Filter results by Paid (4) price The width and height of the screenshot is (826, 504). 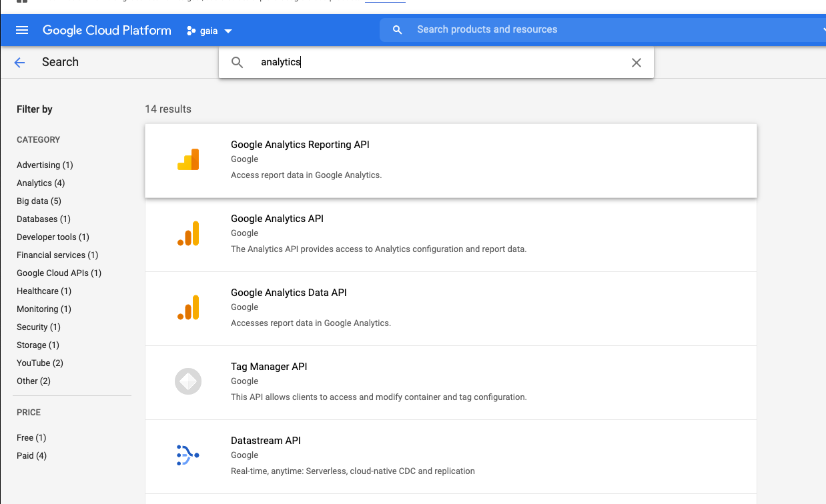[x=31, y=456]
